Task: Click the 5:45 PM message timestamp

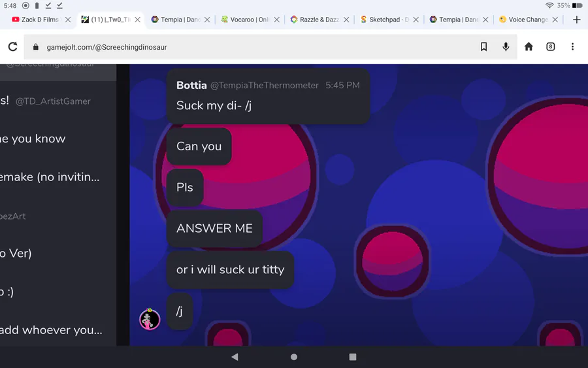Action: click(x=342, y=86)
